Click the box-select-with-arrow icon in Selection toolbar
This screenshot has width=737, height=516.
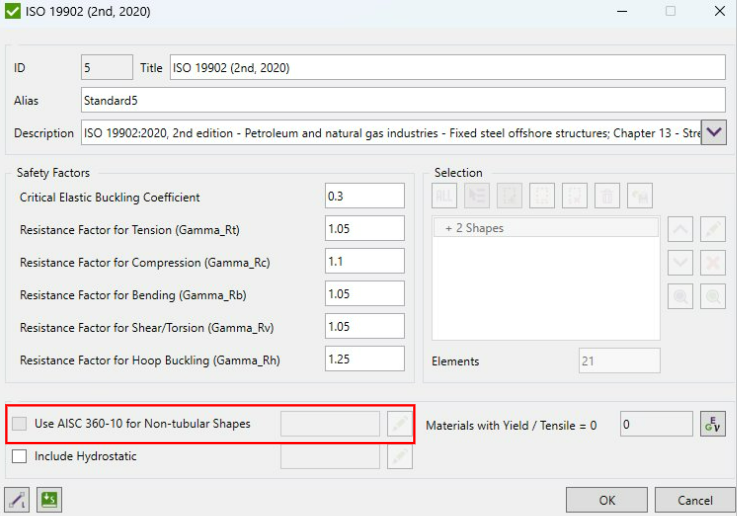pyautogui.click(x=509, y=195)
